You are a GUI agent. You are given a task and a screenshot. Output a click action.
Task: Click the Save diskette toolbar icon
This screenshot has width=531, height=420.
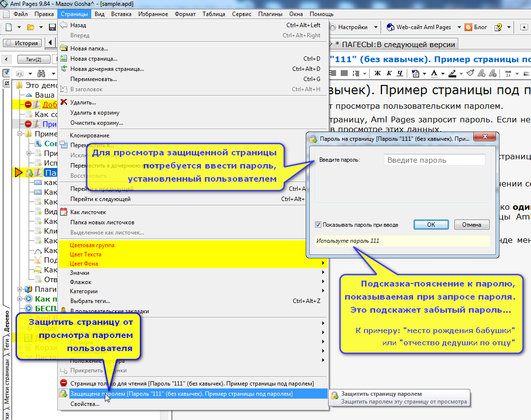(52, 27)
